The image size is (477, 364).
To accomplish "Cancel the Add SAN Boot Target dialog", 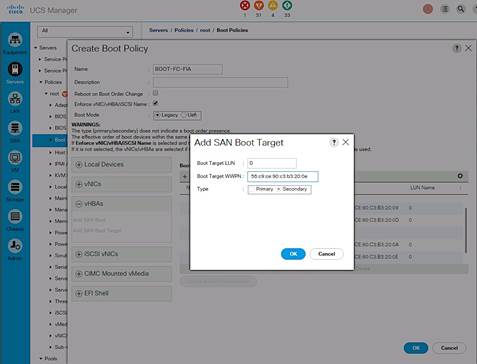I will [326, 254].
